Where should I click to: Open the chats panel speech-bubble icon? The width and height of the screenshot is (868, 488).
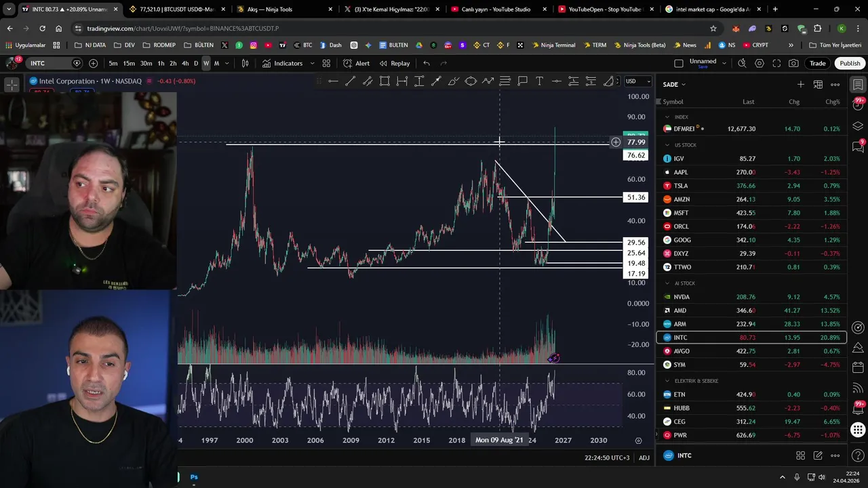pos(858,146)
